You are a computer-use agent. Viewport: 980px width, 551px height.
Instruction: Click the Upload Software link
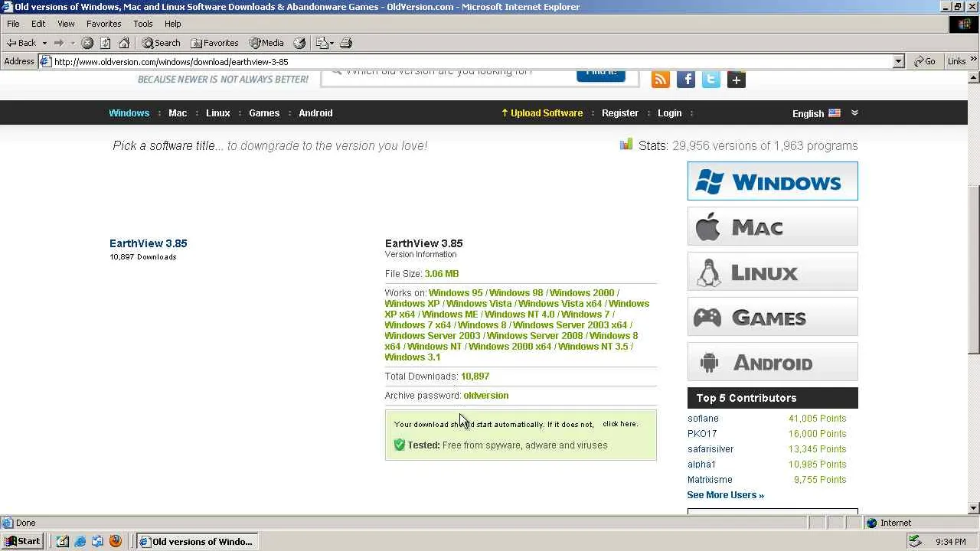(x=542, y=113)
